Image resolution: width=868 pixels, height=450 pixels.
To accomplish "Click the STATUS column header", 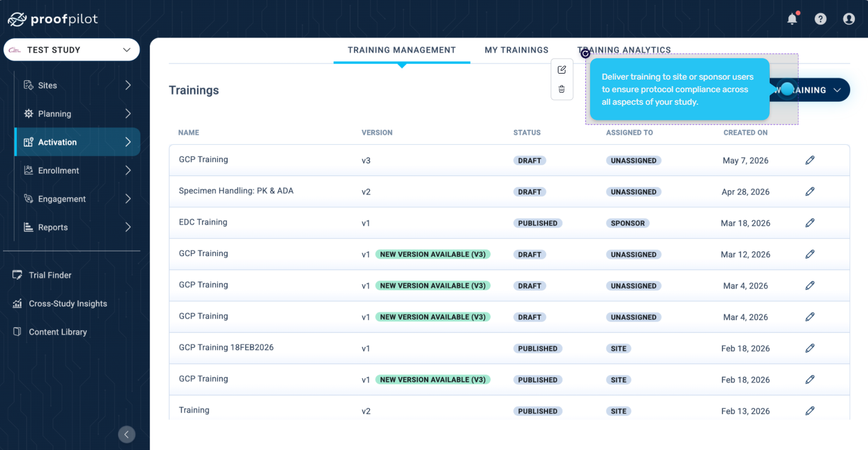I will coord(527,133).
